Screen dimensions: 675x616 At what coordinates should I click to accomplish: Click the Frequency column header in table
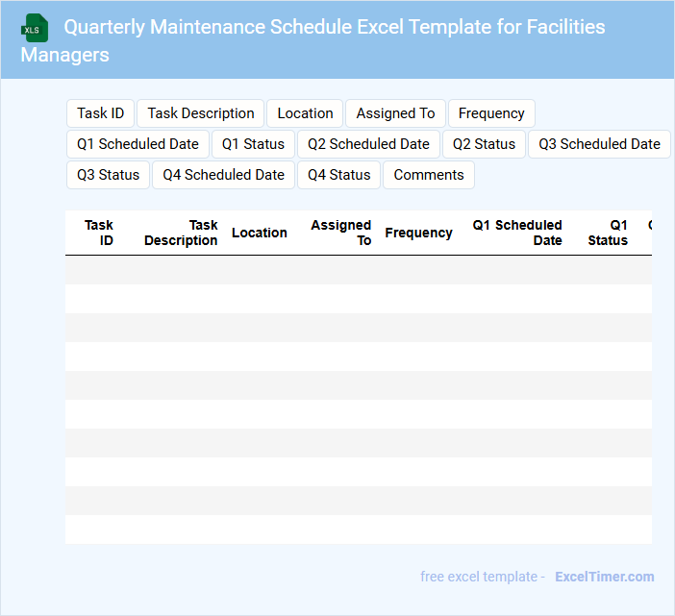click(x=418, y=233)
